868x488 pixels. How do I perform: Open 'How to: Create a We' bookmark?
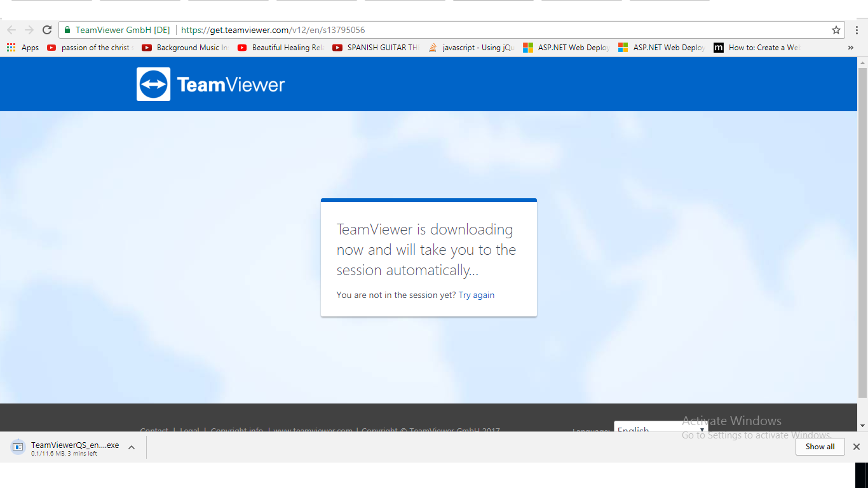point(757,48)
